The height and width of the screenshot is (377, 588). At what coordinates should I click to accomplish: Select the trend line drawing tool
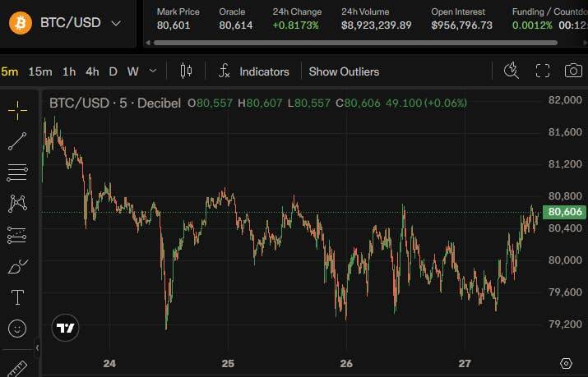click(17, 141)
